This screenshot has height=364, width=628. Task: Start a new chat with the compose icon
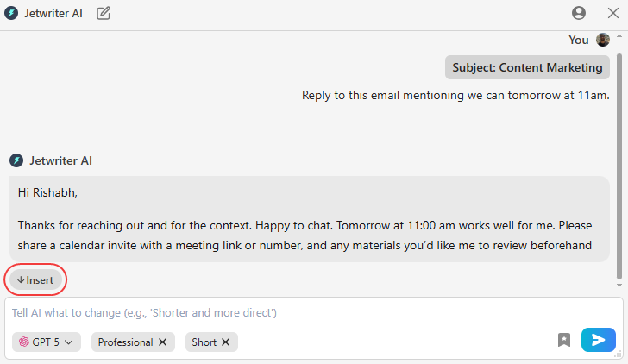[x=104, y=13]
